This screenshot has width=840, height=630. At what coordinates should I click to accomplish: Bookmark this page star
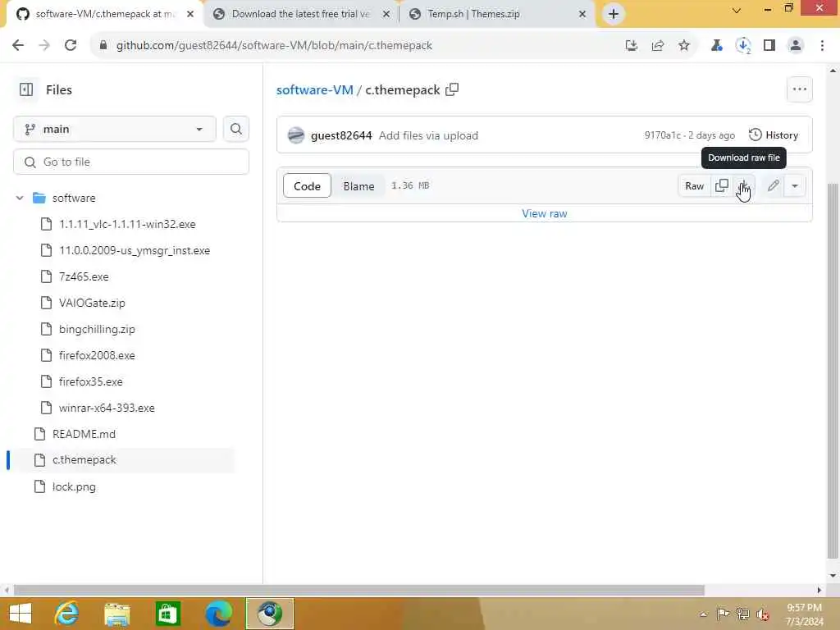684,46
